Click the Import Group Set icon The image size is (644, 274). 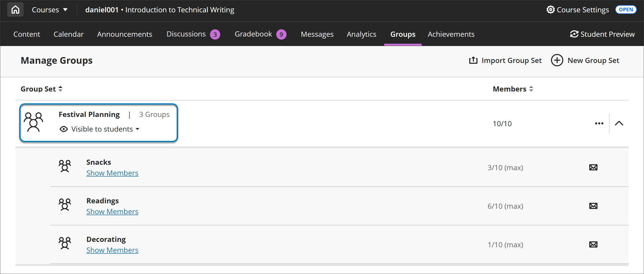click(x=473, y=60)
